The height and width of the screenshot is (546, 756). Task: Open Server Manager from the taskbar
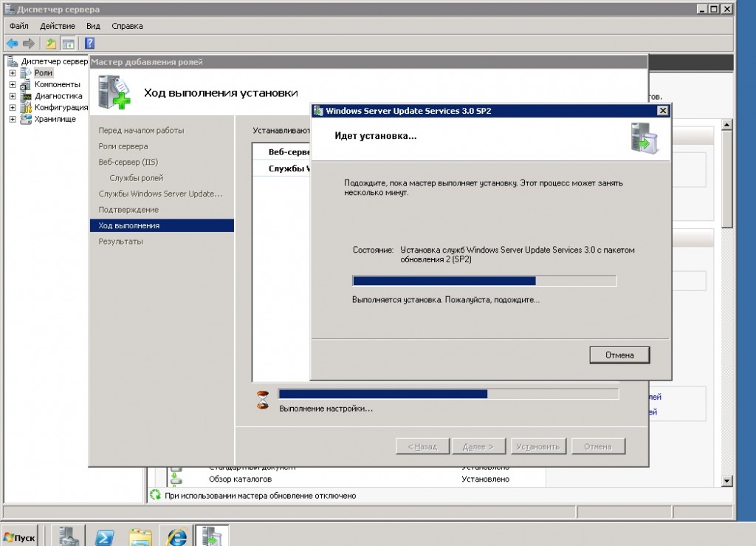point(69,536)
